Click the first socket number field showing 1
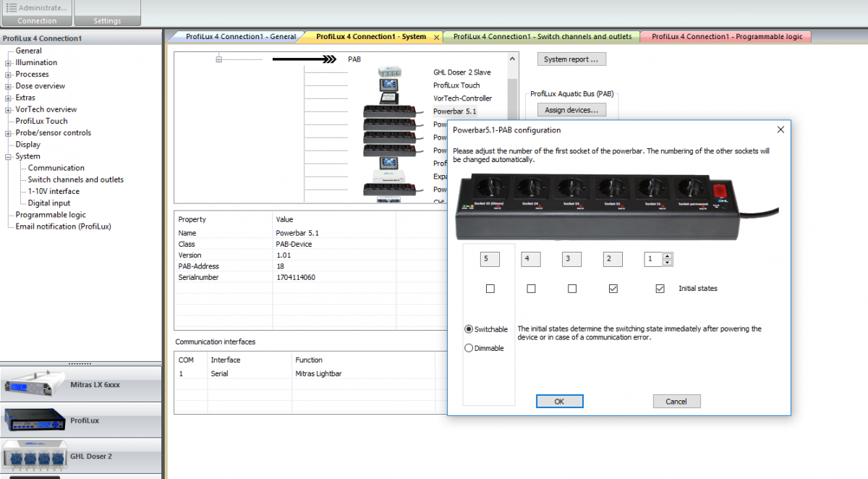The width and height of the screenshot is (868, 479). point(652,258)
